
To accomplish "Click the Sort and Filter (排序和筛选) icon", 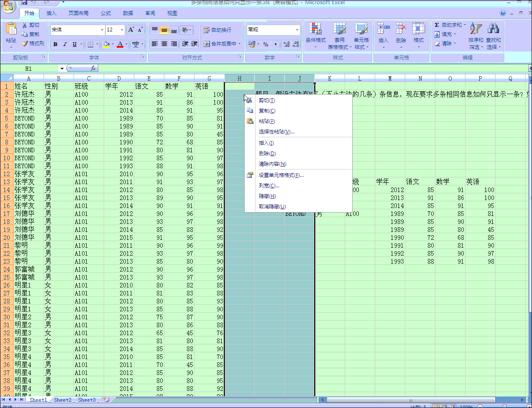I will click(476, 29).
